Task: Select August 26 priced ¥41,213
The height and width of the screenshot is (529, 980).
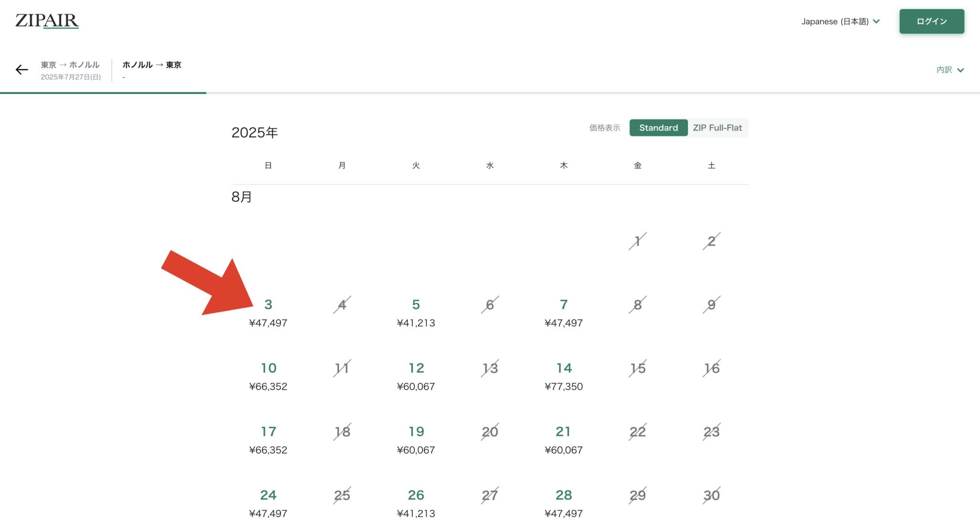Action: [x=416, y=503]
